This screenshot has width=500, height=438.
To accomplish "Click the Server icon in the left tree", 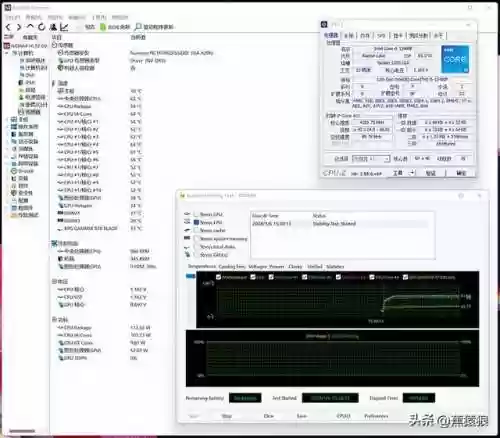I will (x=14, y=134).
